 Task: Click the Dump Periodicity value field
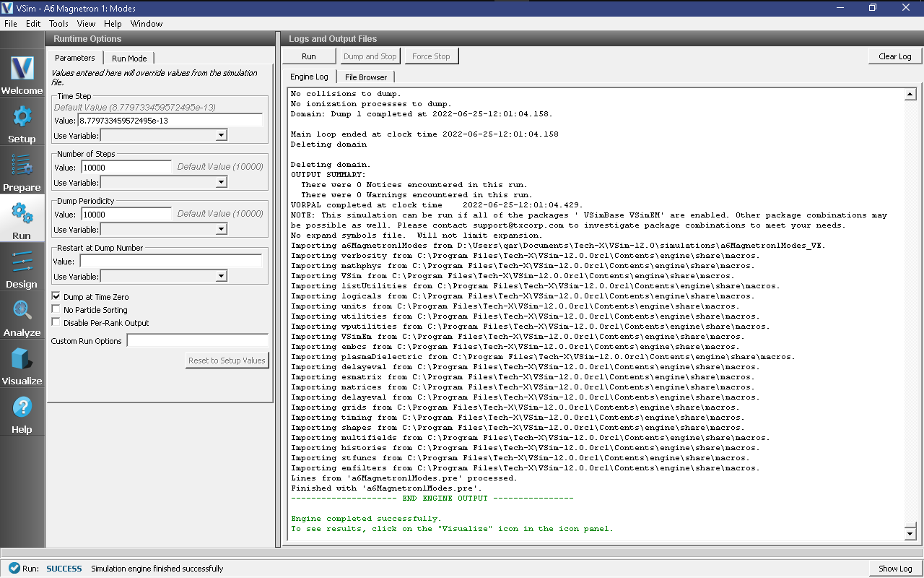point(126,215)
